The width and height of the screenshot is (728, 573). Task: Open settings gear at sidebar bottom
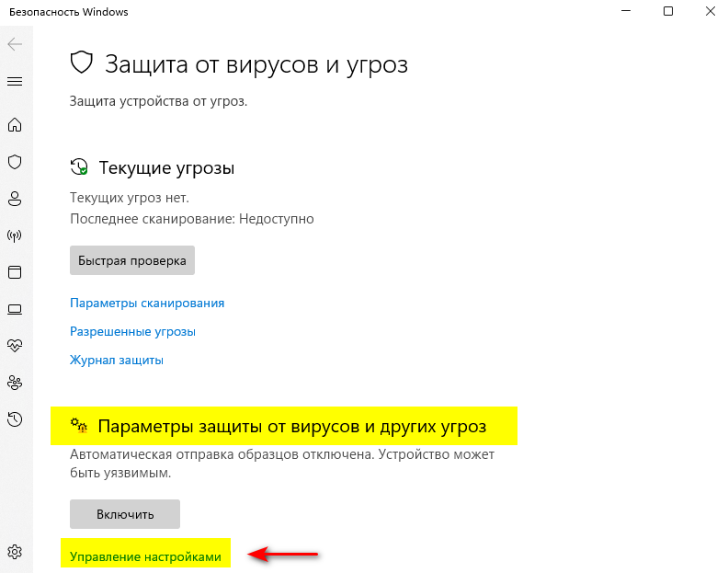15,552
